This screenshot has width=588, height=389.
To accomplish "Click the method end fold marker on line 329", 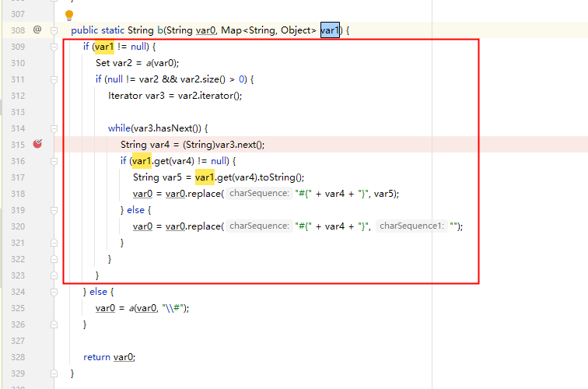I will [x=54, y=373].
